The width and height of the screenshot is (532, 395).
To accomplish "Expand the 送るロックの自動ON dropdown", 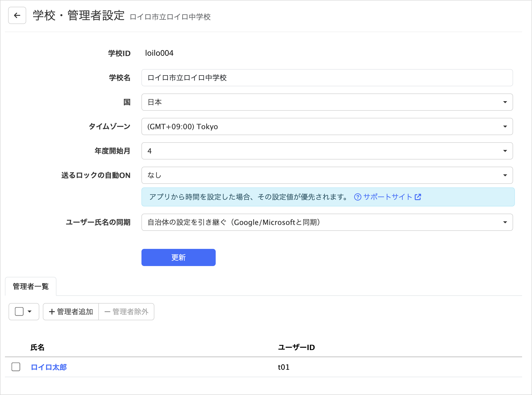I will click(x=327, y=175).
